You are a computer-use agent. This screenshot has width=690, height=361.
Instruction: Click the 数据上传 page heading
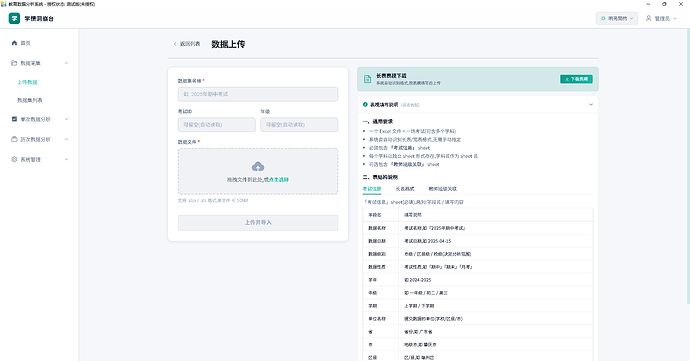[x=228, y=44]
